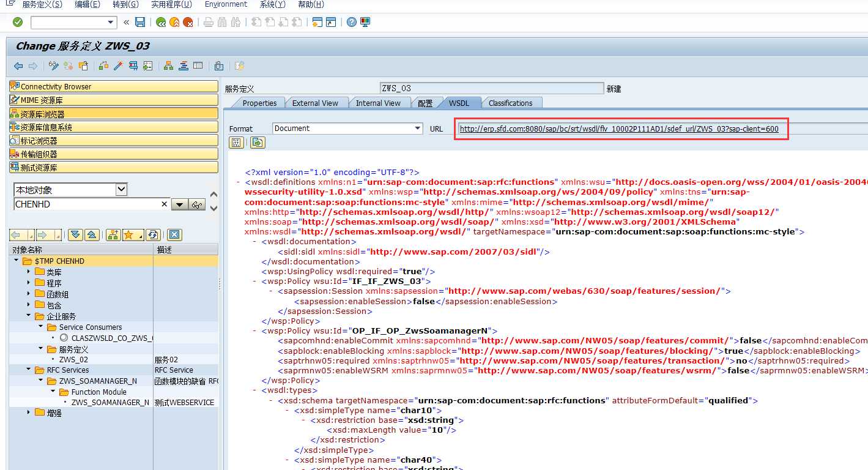The width and height of the screenshot is (868, 470).
Task: Open the 本地对象 dropdown
Action: (x=121, y=190)
